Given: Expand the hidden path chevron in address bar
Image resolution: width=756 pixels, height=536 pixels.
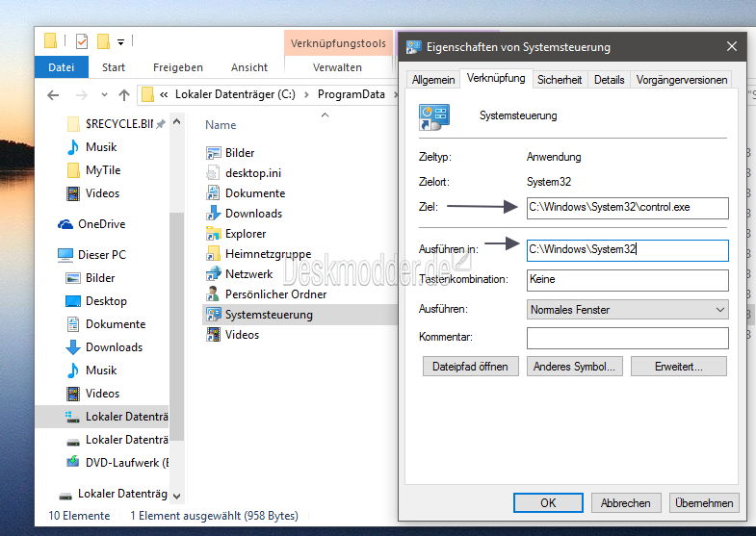Looking at the screenshot, I should point(164,94).
